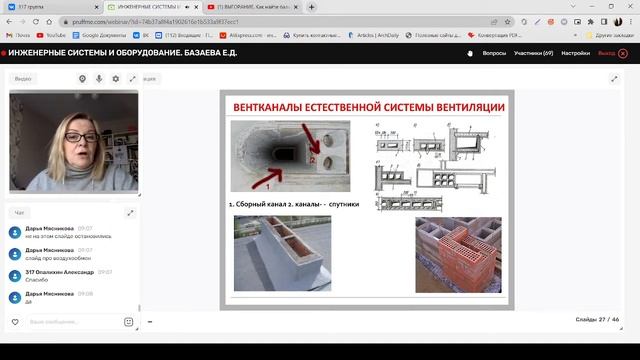Expand the presentation to fullscreen
Screen dimensions: 640x360
pyautogui.click(x=614, y=79)
